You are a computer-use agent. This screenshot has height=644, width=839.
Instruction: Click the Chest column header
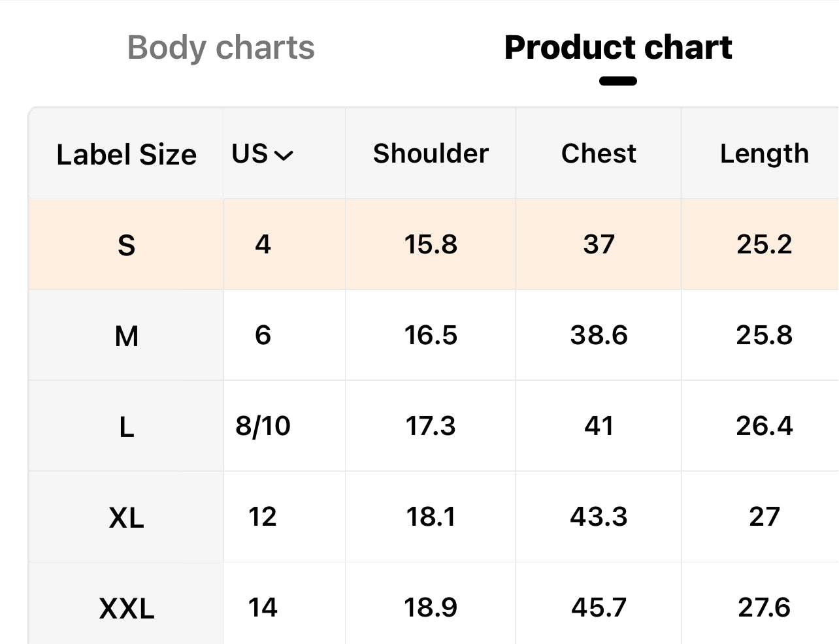point(599,153)
